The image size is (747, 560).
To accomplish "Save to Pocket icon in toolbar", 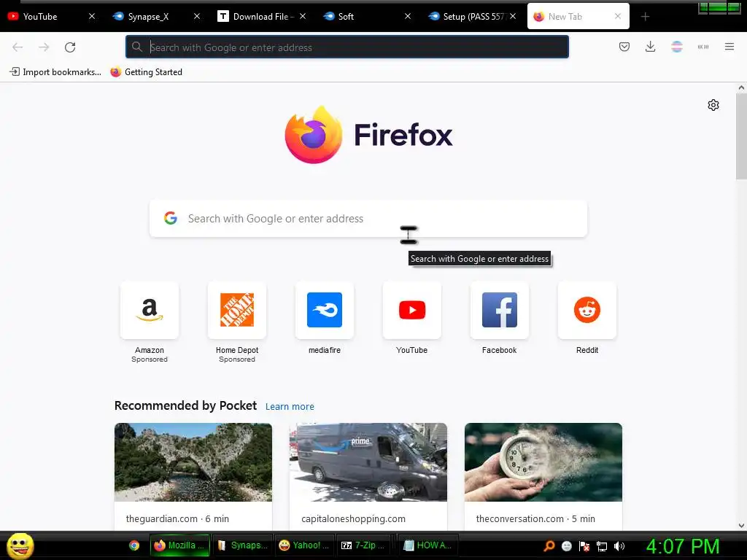I will pos(624,47).
